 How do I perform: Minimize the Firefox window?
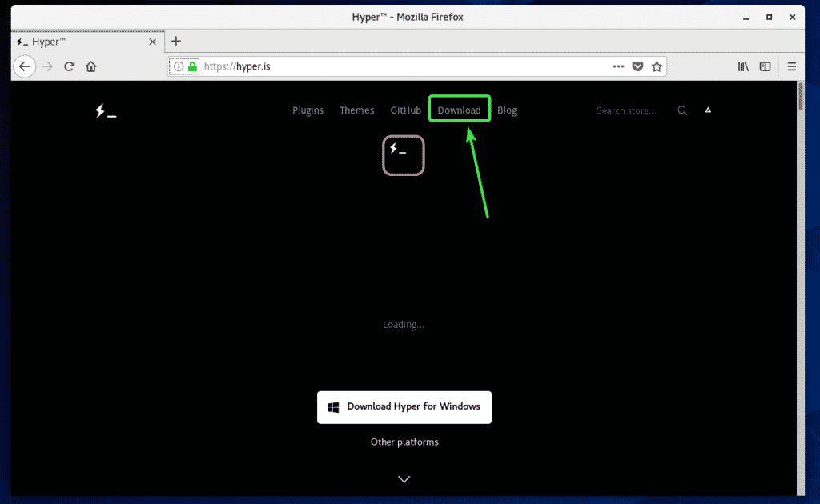746,18
